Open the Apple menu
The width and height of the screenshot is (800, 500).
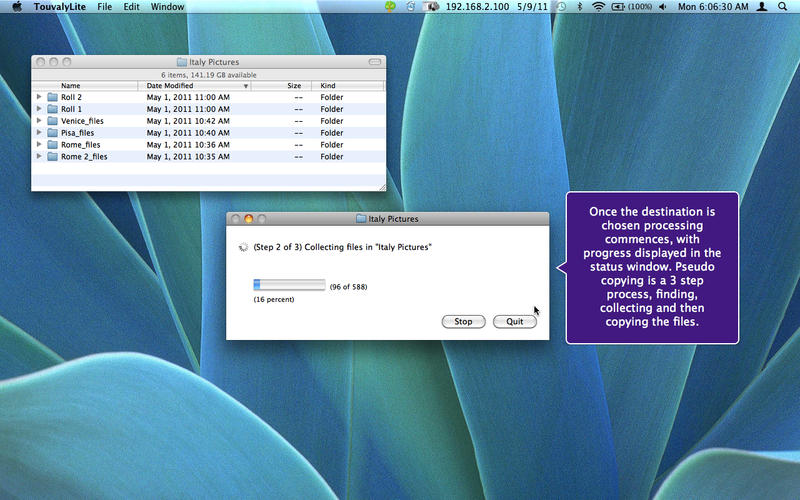tap(16, 7)
